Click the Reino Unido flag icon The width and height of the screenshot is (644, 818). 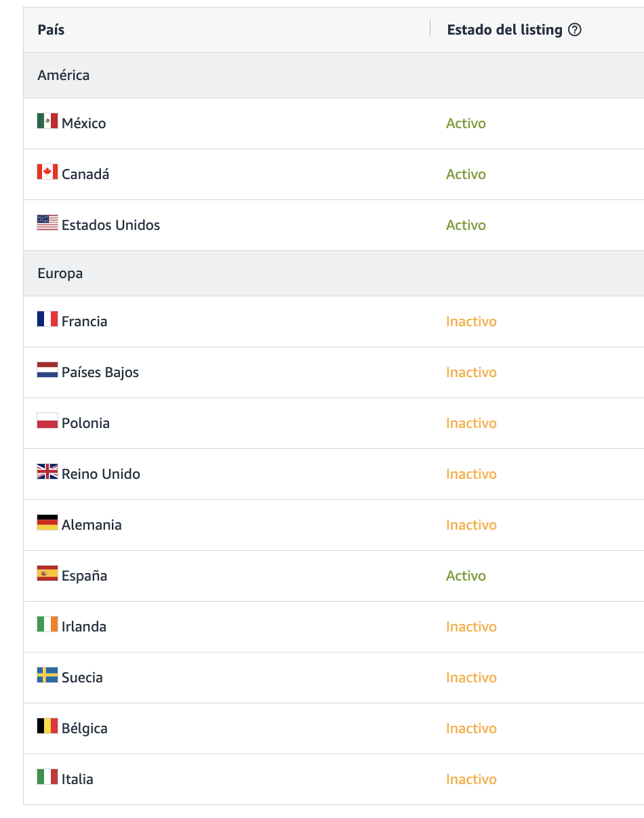[x=47, y=472]
